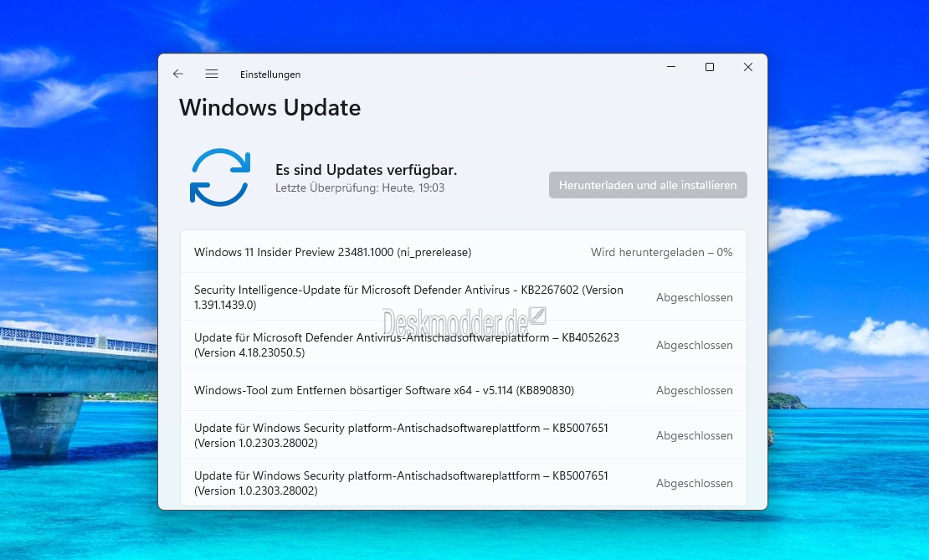The image size is (929, 560).
Task: Click 'Wird heruntergeladen – 0%' status
Action: coord(661,252)
